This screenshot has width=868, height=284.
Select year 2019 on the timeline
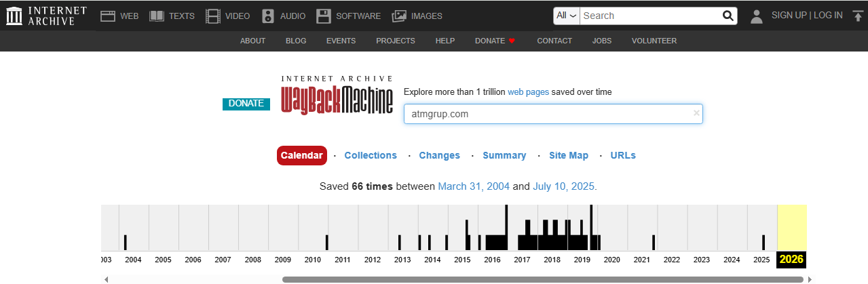click(582, 260)
